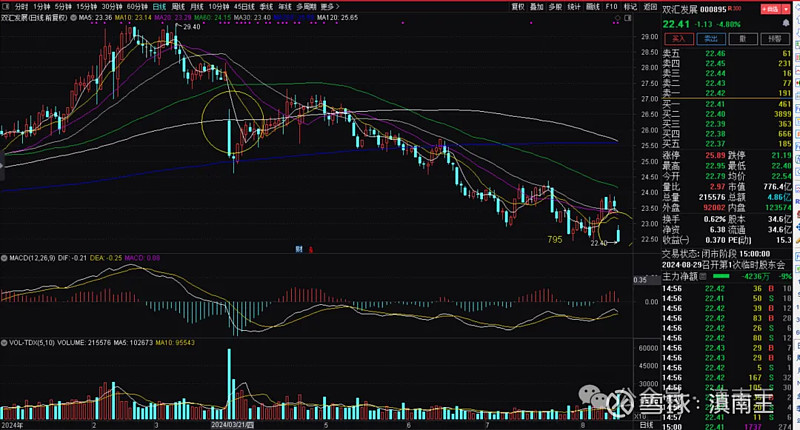
Task: Select the 15分钟 period tab
Action: tap(86, 7)
